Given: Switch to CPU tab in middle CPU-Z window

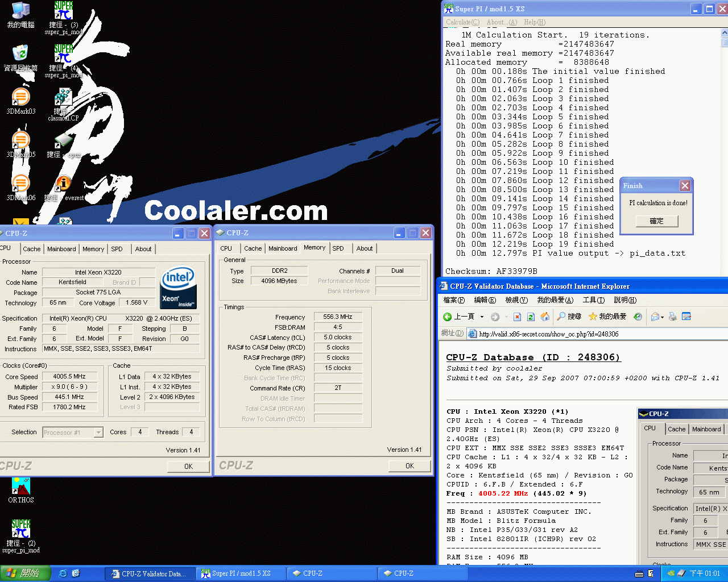Looking at the screenshot, I should point(226,248).
